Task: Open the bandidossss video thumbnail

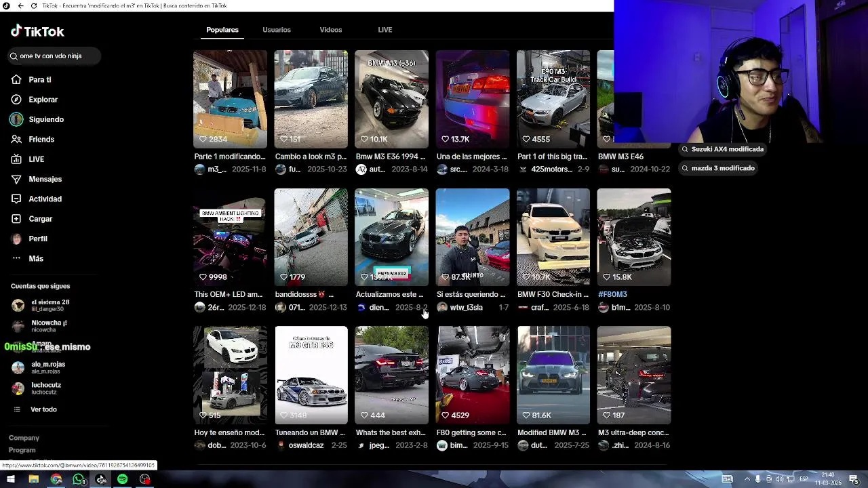Action: tap(311, 237)
